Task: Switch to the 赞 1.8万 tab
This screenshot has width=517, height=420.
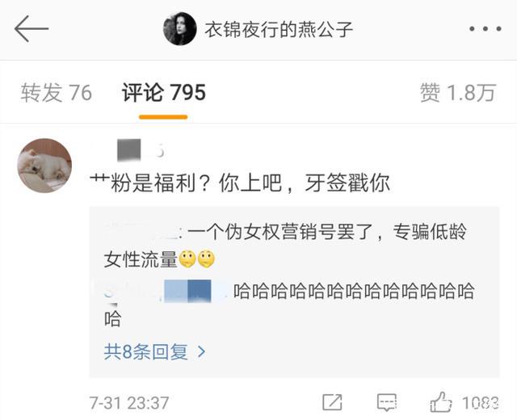Action: (458, 93)
